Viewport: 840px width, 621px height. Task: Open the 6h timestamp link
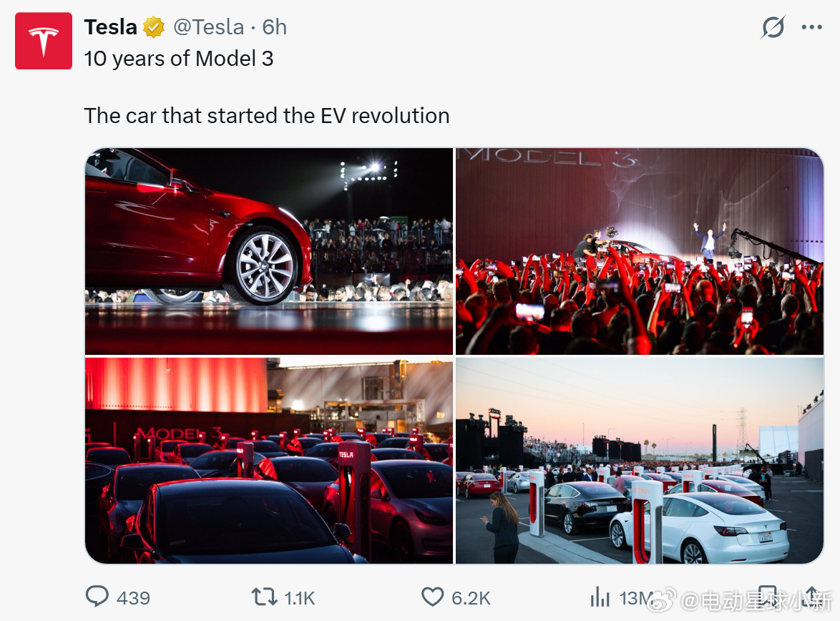click(x=275, y=27)
